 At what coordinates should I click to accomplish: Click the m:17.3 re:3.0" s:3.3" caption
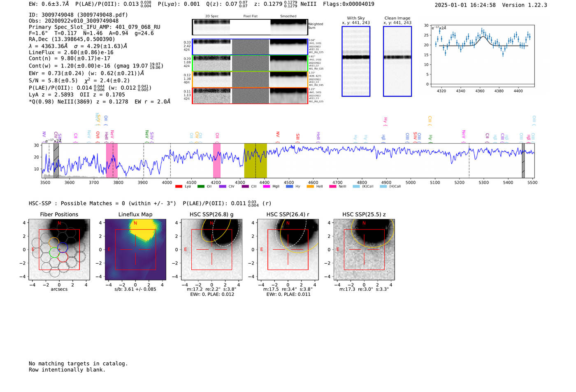pos(364,289)
